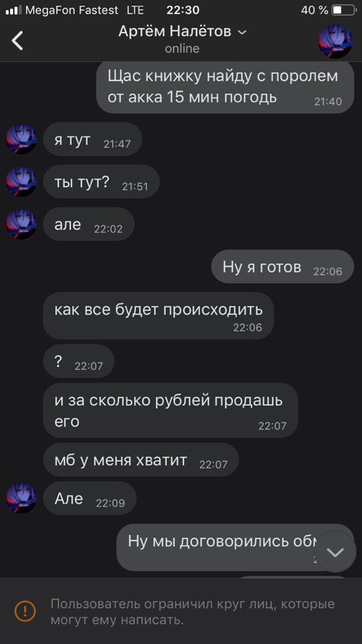Select 'Ну мы договорились' message bubble
This screenshot has height=644, width=362.
(x=235, y=547)
